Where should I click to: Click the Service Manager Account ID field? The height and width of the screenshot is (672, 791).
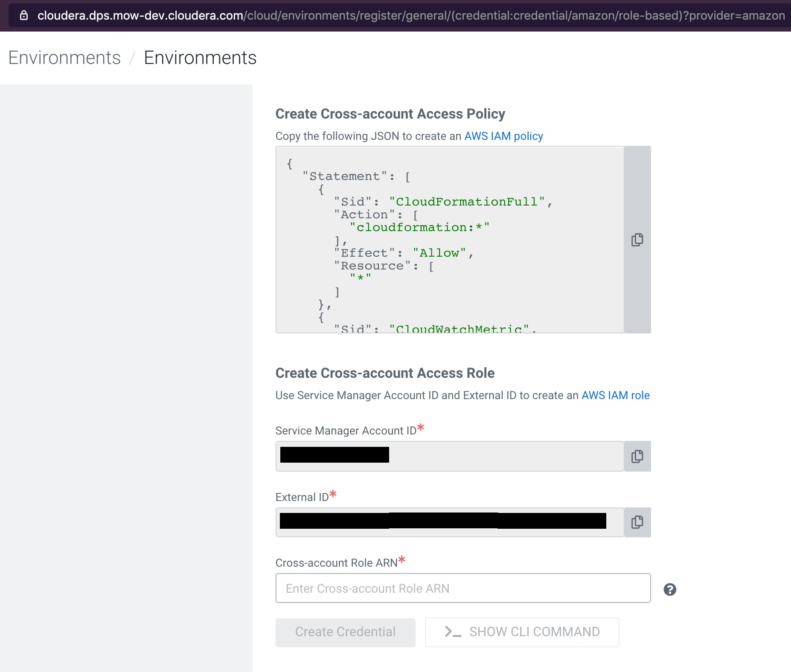tap(450, 456)
